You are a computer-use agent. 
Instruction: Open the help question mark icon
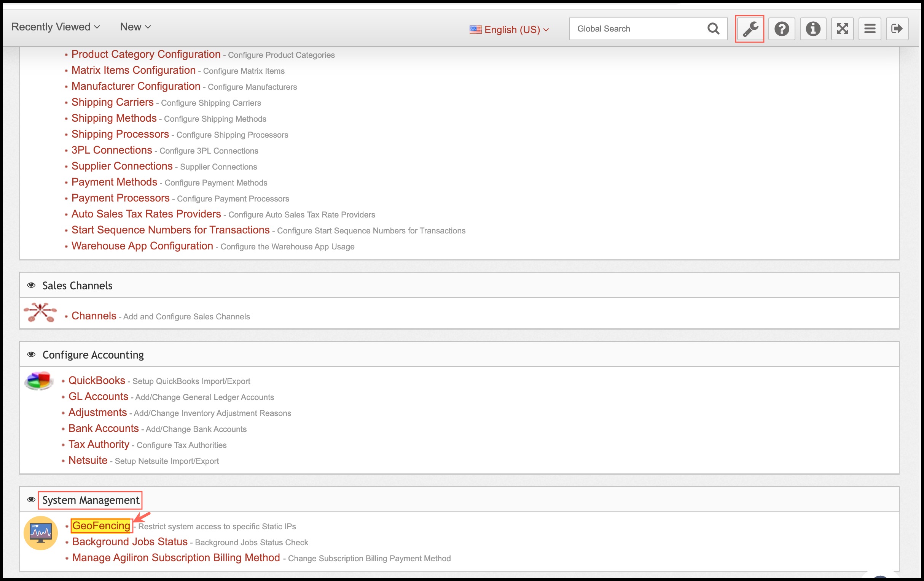point(781,29)
